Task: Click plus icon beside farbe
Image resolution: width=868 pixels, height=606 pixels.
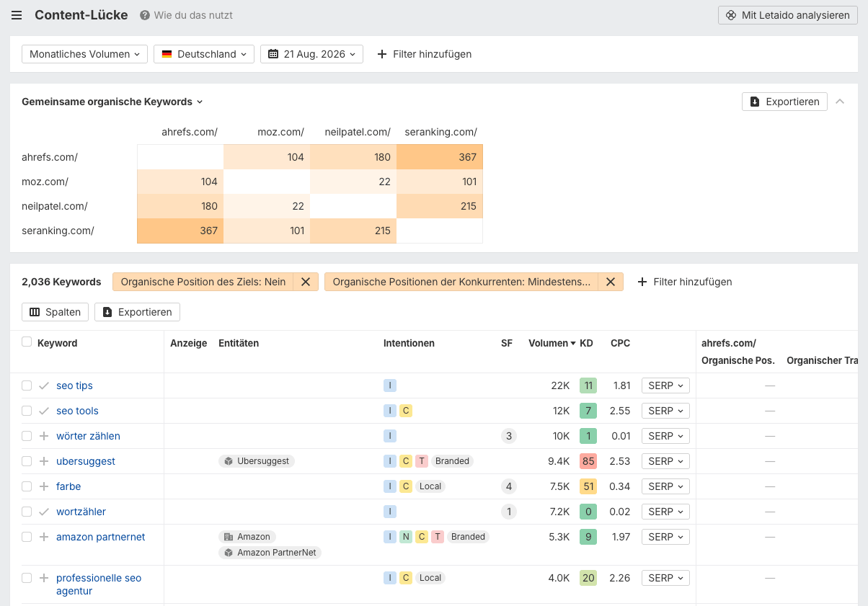Action: click(x=44, y=486)
